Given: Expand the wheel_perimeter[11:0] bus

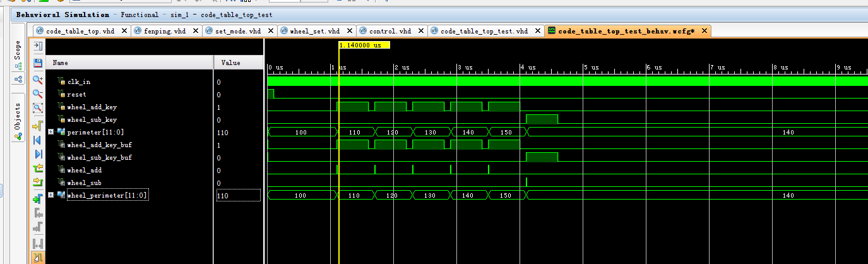Looking at the screenshot, I should tap(51, 195).
